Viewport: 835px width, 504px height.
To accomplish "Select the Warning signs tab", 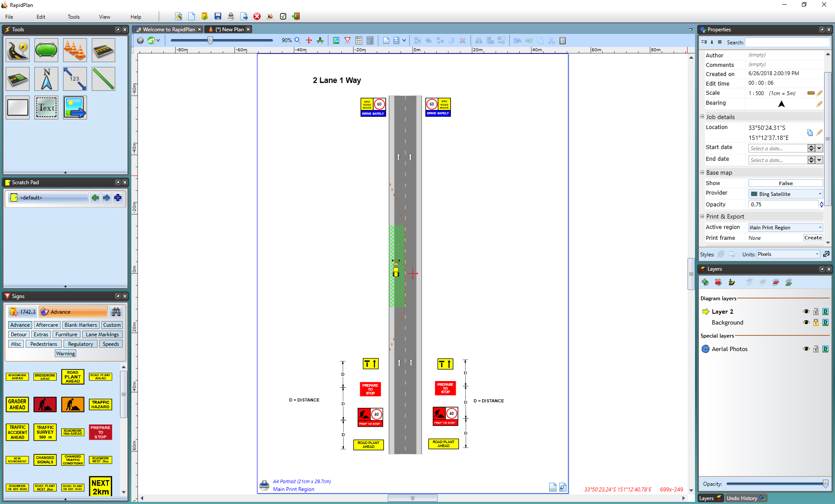I will click(x=65, y=353).
